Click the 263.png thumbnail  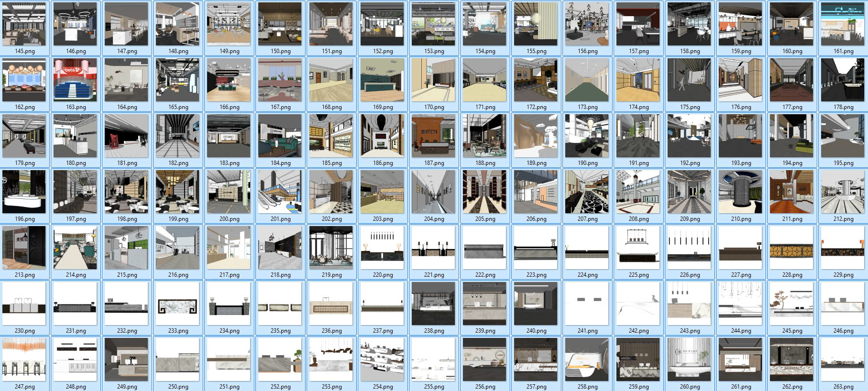point(843,360)
